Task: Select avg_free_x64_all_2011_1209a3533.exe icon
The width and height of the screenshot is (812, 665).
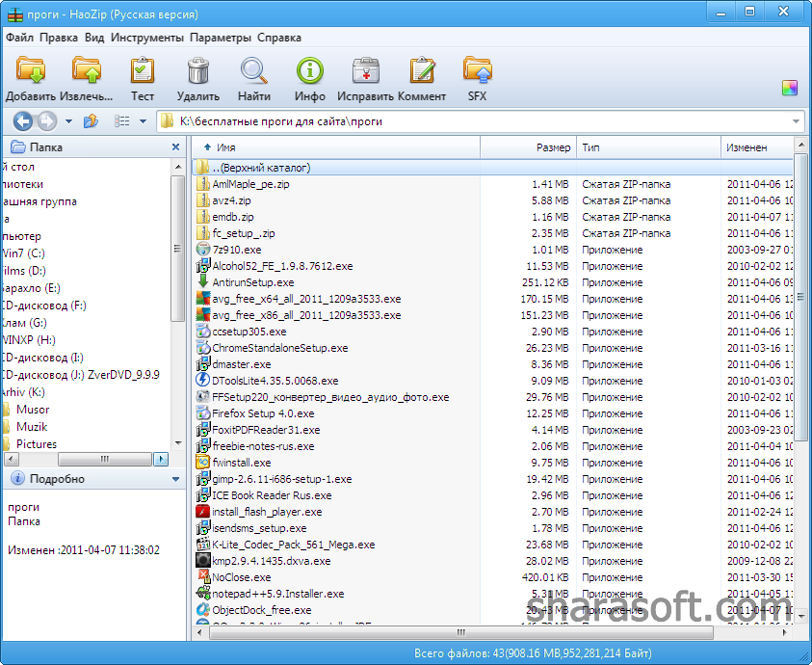Action: click(203, 299)
